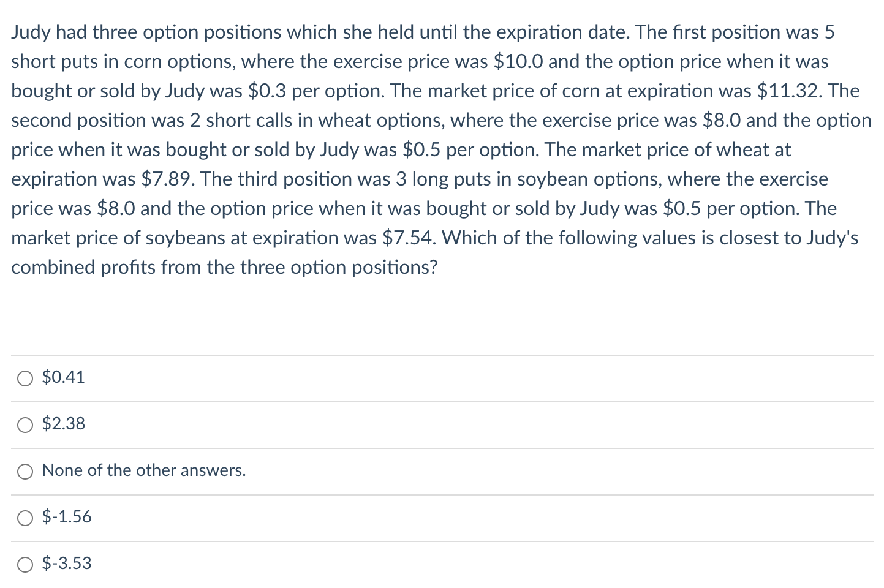The height and width of the screenshot is (588, 884).
Task: Mark the $-3.53 radio button
Action: point(25,565)
